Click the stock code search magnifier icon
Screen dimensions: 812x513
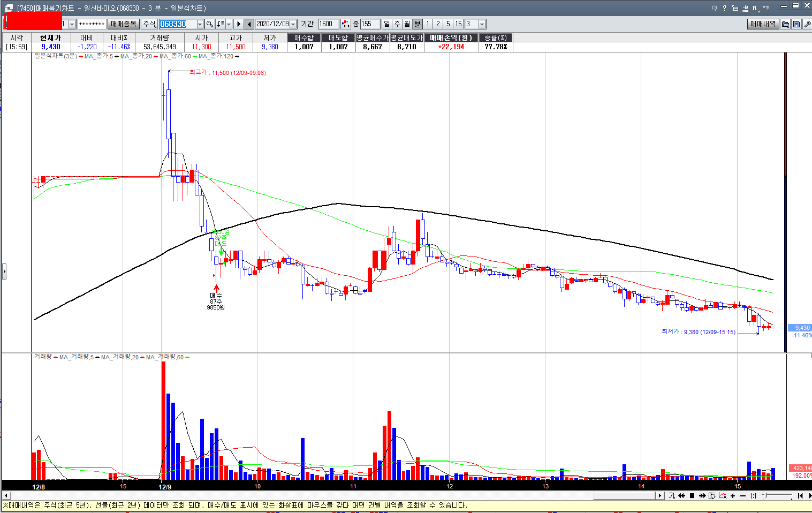pos(210,24)
